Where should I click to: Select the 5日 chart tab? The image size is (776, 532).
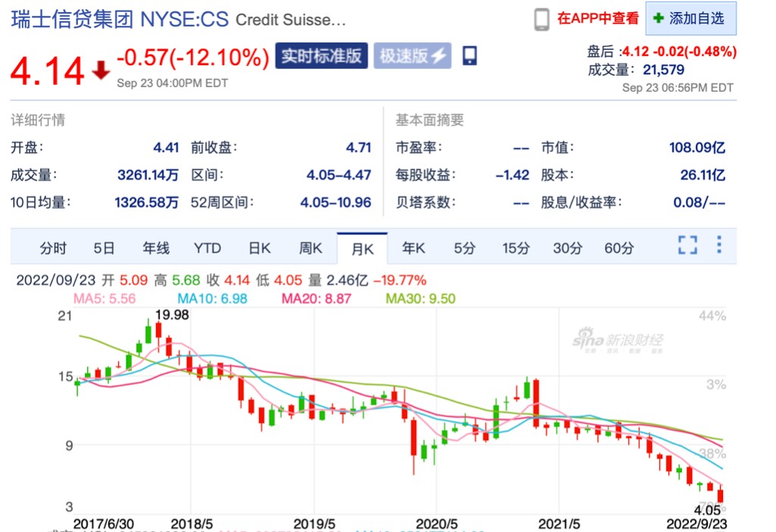click(x=104, y=248)
